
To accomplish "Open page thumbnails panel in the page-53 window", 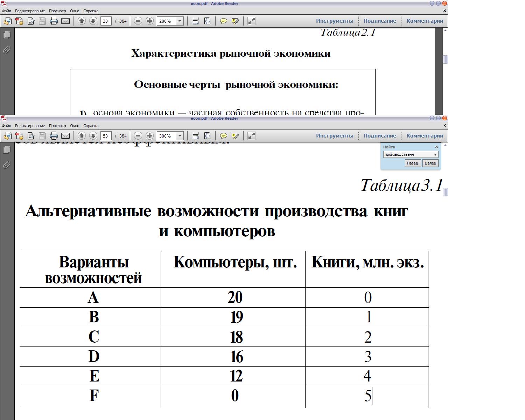I will pyautogui.click(x=7, y=150).
